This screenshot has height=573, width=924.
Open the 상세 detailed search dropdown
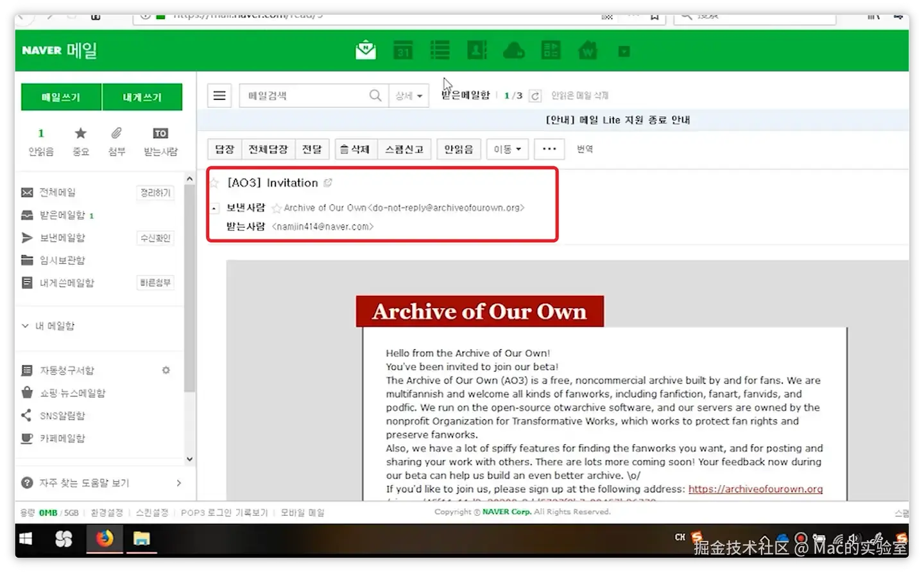tap(409, 96)
